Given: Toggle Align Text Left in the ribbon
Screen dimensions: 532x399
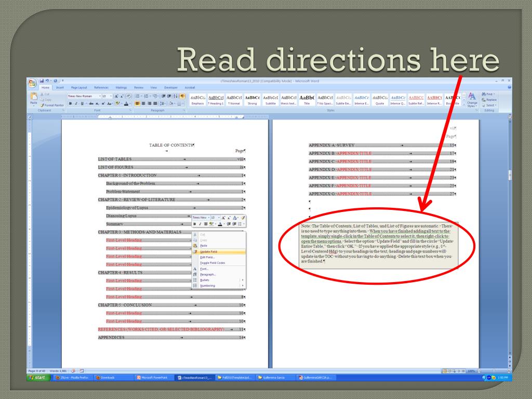Looking at the screenshot, I should pos(137,103).
